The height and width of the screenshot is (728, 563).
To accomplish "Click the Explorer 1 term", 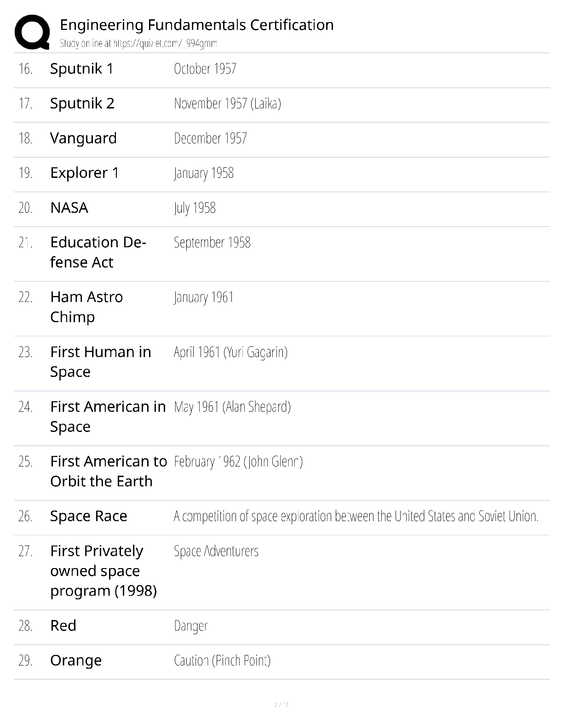I will [x=85, y=173].
